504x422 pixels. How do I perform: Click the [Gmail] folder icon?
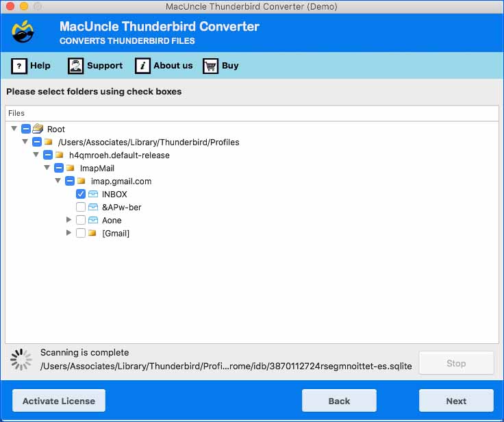(92, 234)
